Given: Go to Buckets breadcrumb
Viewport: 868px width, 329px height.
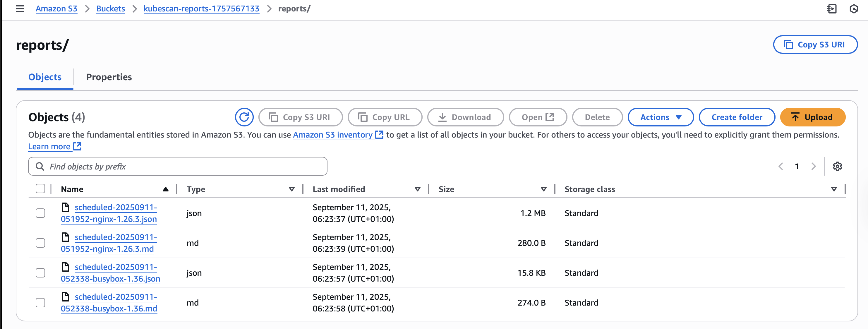Looking at the screenshot, I should [111, 9].
